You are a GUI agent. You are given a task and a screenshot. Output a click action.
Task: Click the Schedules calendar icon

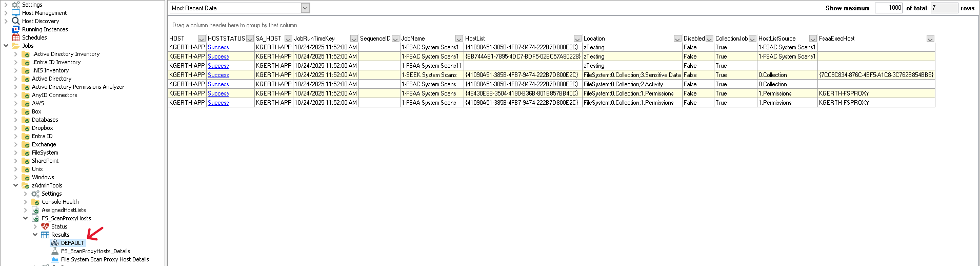[x=15, y=37]
